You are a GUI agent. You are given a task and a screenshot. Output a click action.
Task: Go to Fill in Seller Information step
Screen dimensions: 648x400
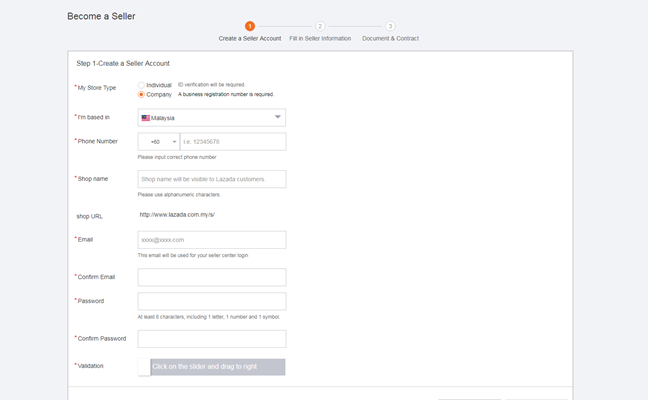(x=320, y=38)
